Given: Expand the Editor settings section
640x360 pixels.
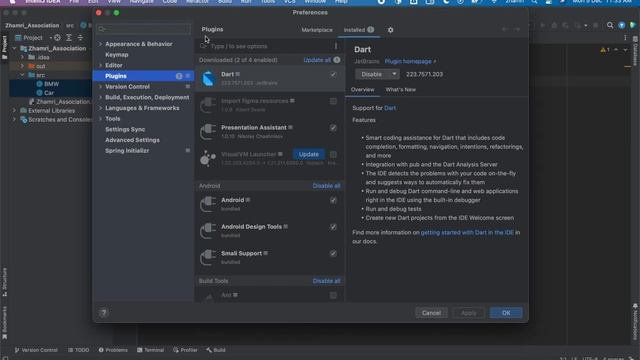Looking at the screenshot, I should [100, 65].
